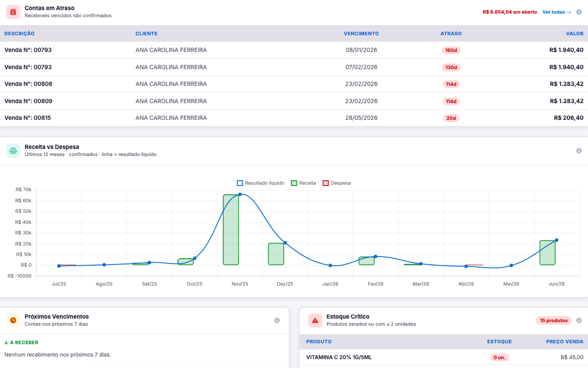Open the Venda Nº: 00808 row
The width and height of the screenshot is (588, 368).
coord(294,84)
